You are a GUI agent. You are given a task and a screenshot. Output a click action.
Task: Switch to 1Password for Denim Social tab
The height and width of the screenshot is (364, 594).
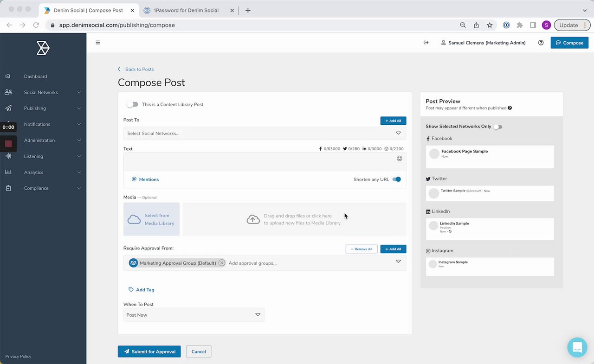[x=186, y=10]
